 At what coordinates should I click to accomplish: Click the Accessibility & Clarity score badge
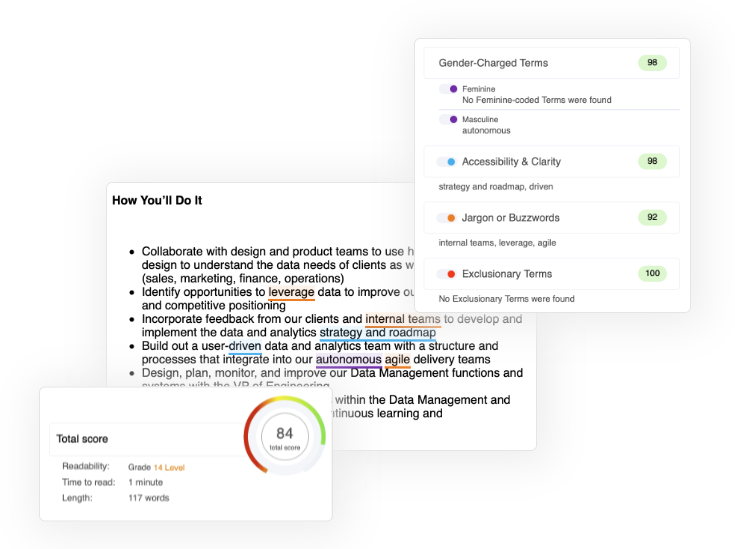pos(652,161)
